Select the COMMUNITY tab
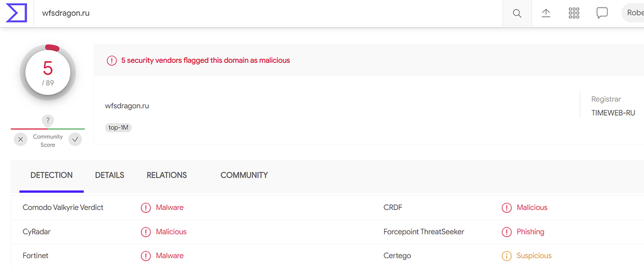The width and height of the screenshot is (644, 267). (244, 175)
